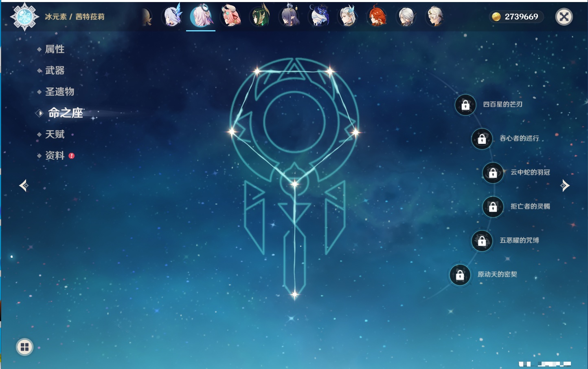
Task: Close the character screen with the X button
Action: pyautogui.click(x=564, y=17)
